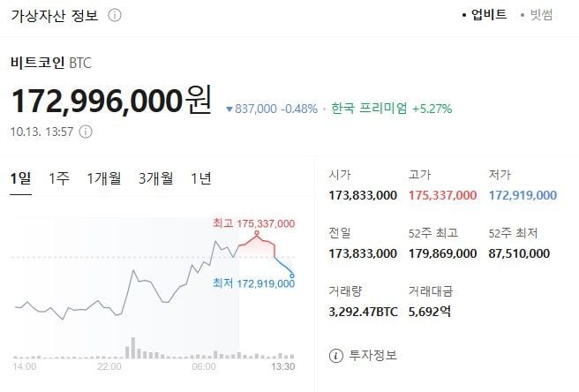Click the 52주 최고 value 179,869,000
The width and height of the screenshot is (579, 392).
(443, 253)
